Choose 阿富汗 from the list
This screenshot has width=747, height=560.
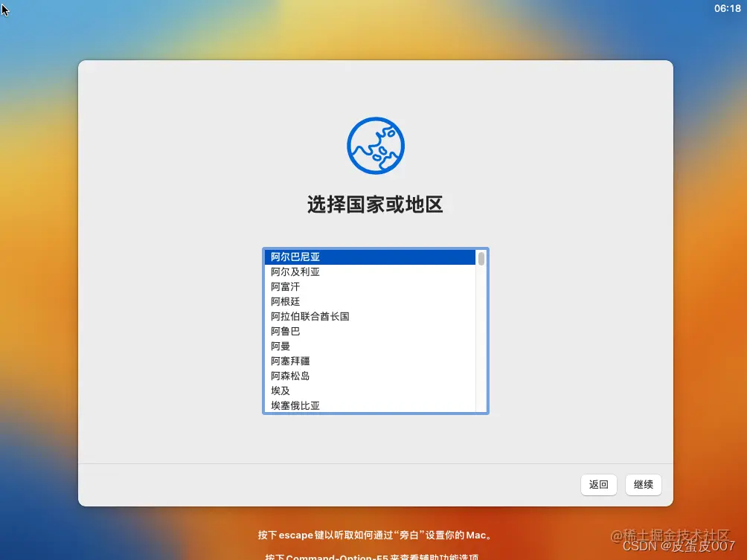click(370, 286)
